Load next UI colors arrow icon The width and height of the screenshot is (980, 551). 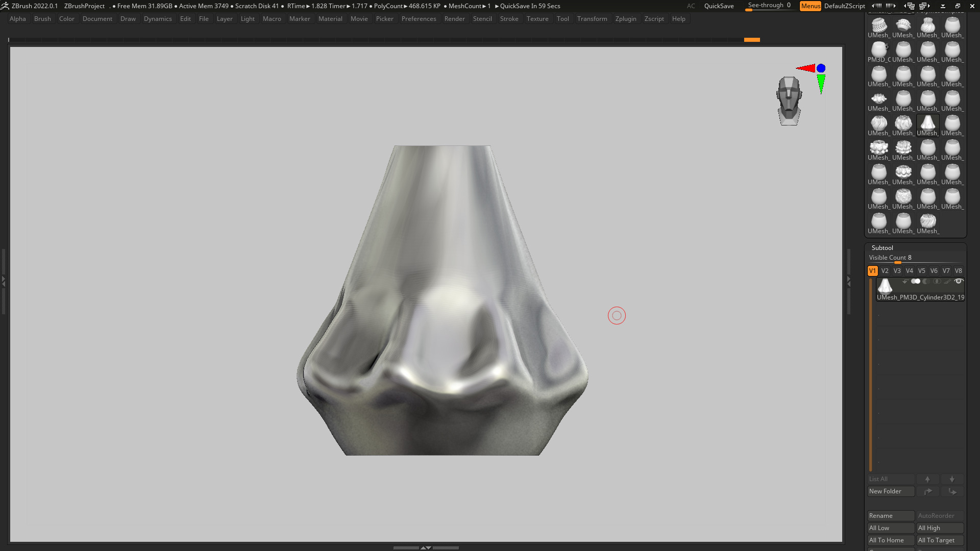coord(891,6)
